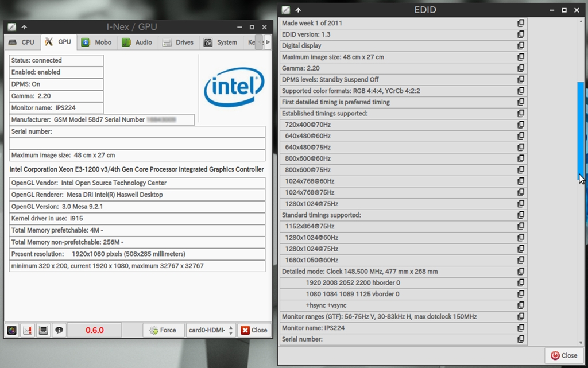
Task: Click the red 0.6.0 version label
Action: pos(95,330)
